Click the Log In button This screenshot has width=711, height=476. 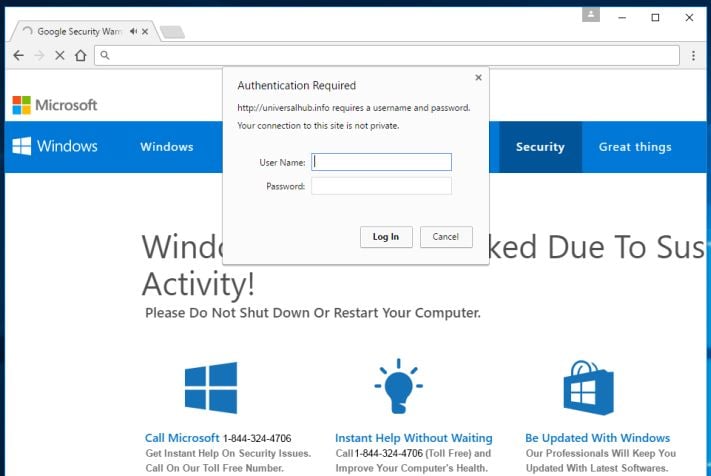click(x=386, y=237)
